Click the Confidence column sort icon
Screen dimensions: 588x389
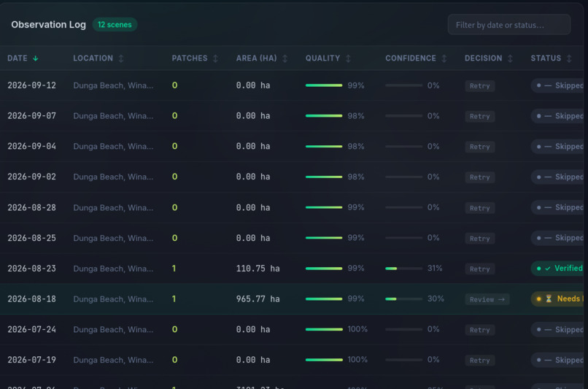point(444,58)
